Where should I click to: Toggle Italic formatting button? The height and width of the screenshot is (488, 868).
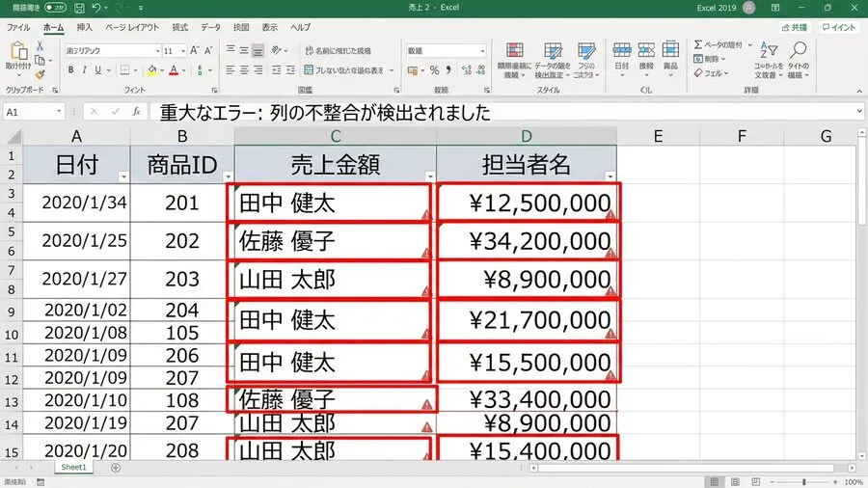click(x=84, y=70)
